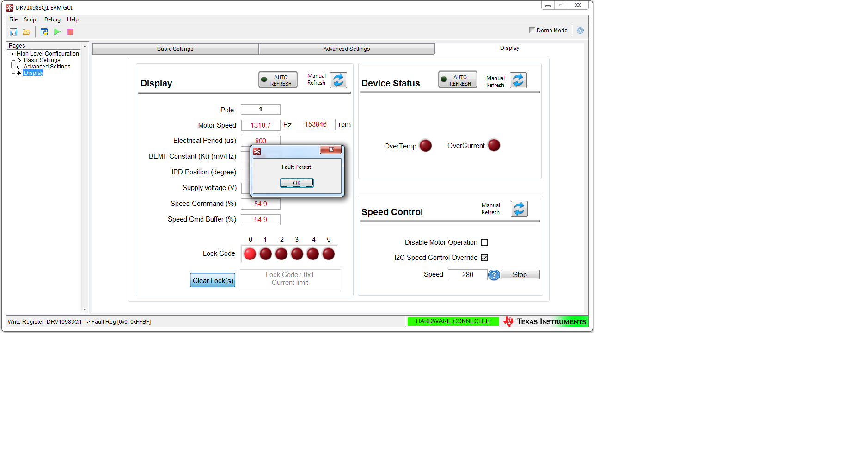This screenshot has height=469, width=868.
Task: Click the OverTemp status LED
Action: click(426, 146)
